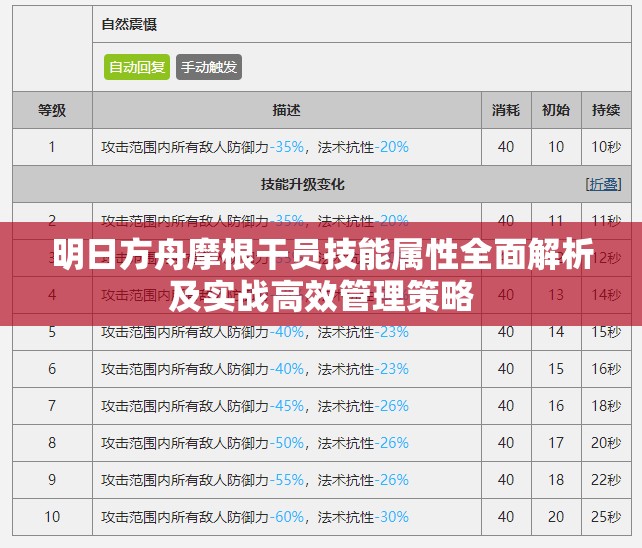Select the description with -45% defense

255,406
